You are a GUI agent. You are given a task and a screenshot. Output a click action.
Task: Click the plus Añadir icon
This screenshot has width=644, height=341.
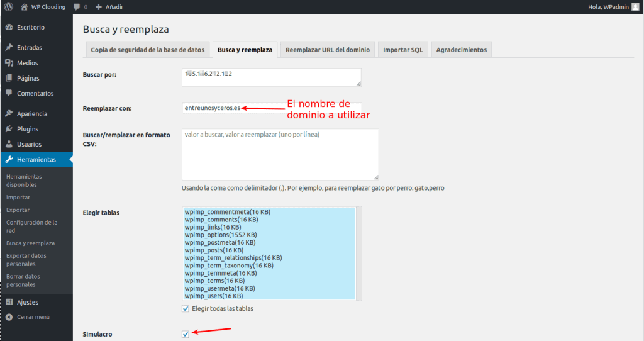click(99, 6)
